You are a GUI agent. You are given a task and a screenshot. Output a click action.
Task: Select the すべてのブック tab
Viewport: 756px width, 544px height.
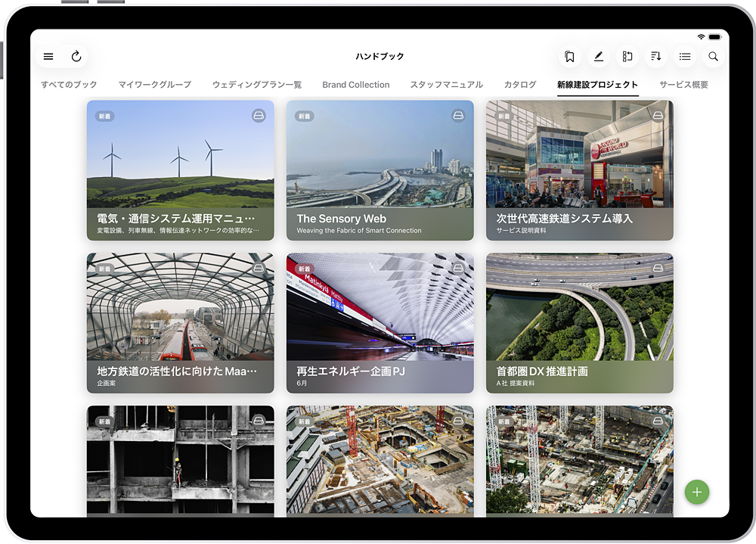tap(69, 85)
